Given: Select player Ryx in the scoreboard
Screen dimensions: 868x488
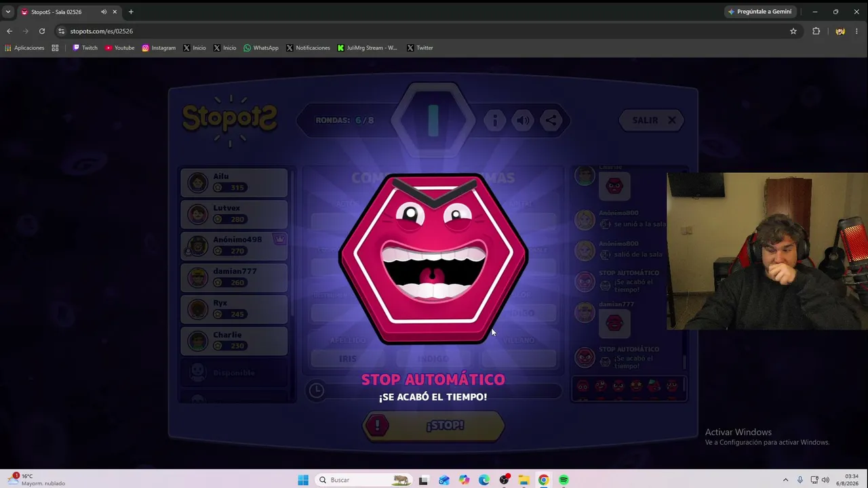Looking at the screenshot, I should (x=234, y=309).
